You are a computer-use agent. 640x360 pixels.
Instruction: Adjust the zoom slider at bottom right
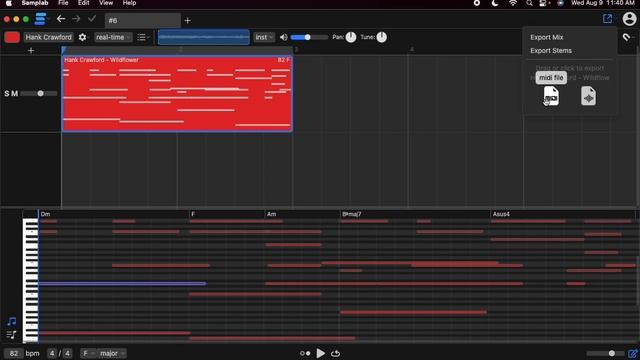click(605, 353)
